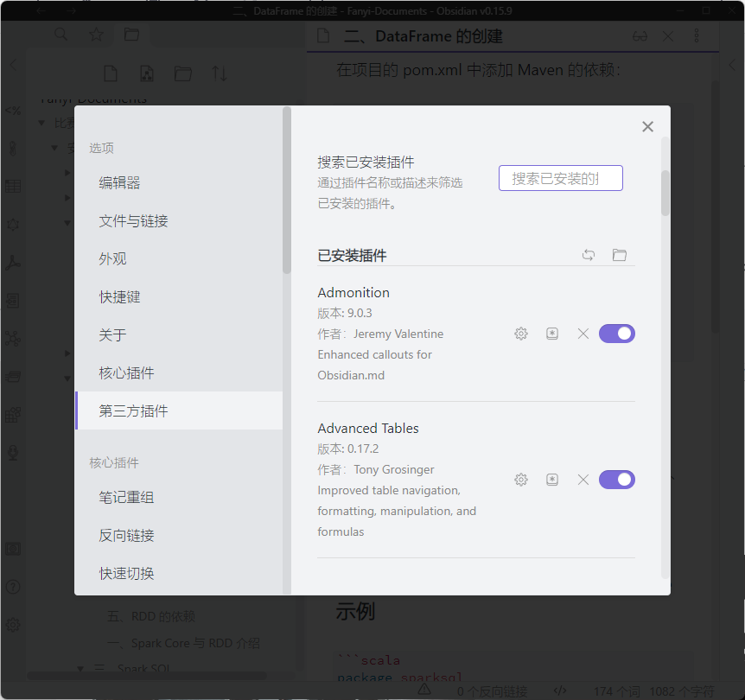745x700 pixels.
Task: Open the audio recorder microphone icon
Action: click(13, 453)
